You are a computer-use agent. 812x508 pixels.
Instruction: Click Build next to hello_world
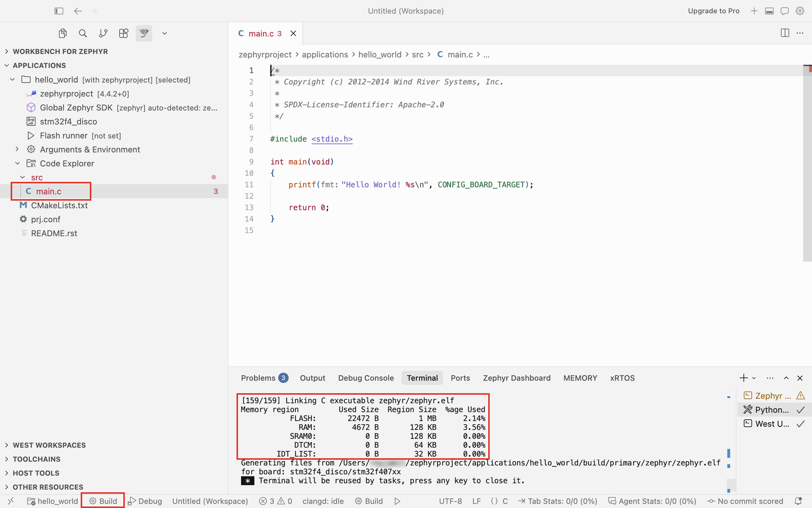[x=103, y=501]
